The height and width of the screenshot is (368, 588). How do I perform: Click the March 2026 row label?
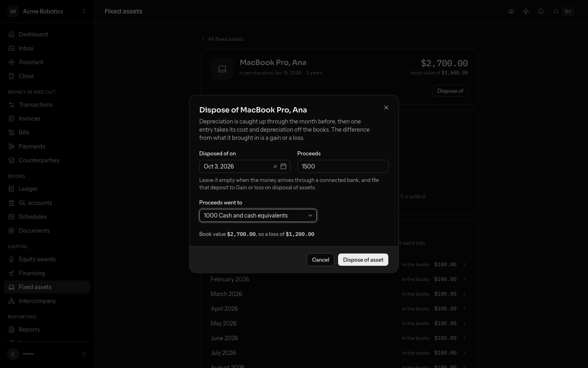tap(226, 294)
